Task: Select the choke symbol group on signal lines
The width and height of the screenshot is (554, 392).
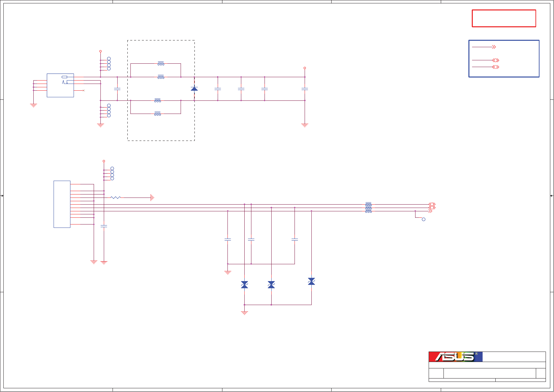Action: [368, 208]
